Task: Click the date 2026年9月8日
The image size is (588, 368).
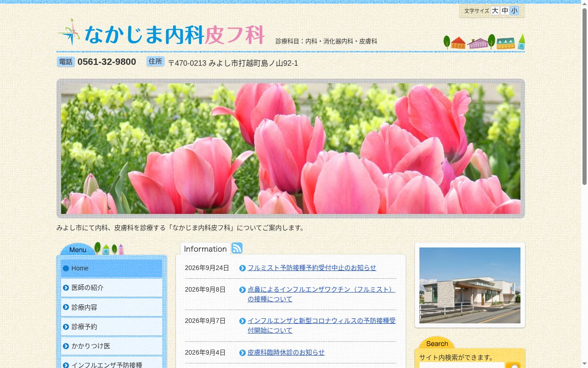Action: click(x=205, y=289)
